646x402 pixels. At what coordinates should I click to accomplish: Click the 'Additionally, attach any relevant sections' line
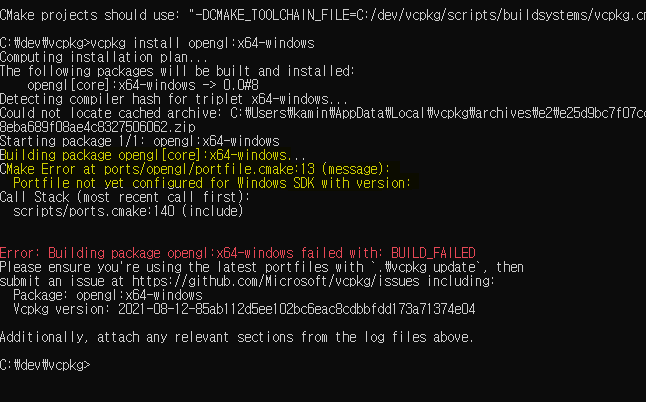coord(237,337)
